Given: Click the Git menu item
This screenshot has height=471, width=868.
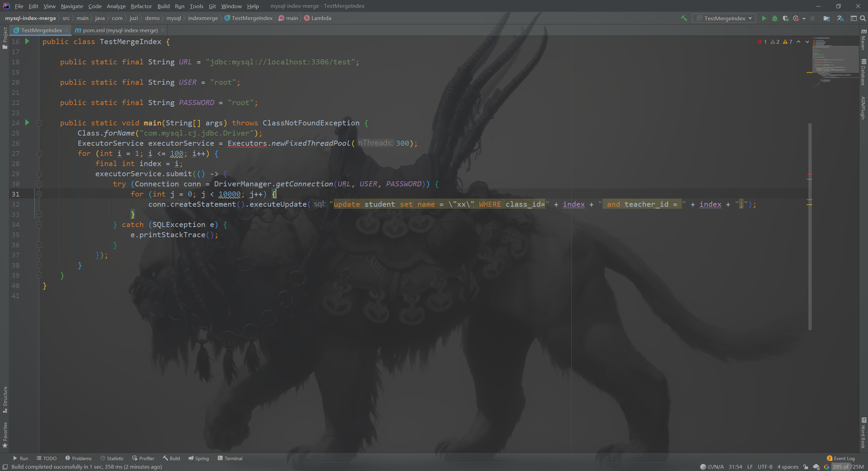Looking at the screenshot, I should click(x=212, y=6).
